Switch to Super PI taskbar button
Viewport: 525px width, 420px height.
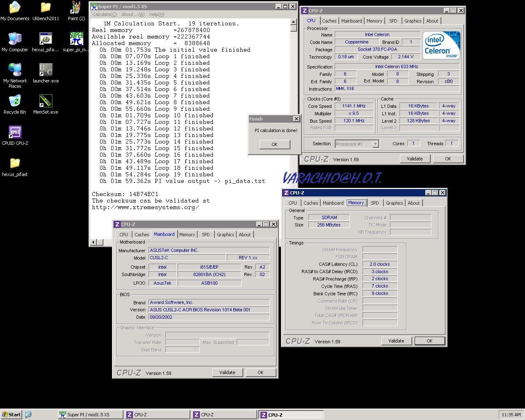point(90,415)
